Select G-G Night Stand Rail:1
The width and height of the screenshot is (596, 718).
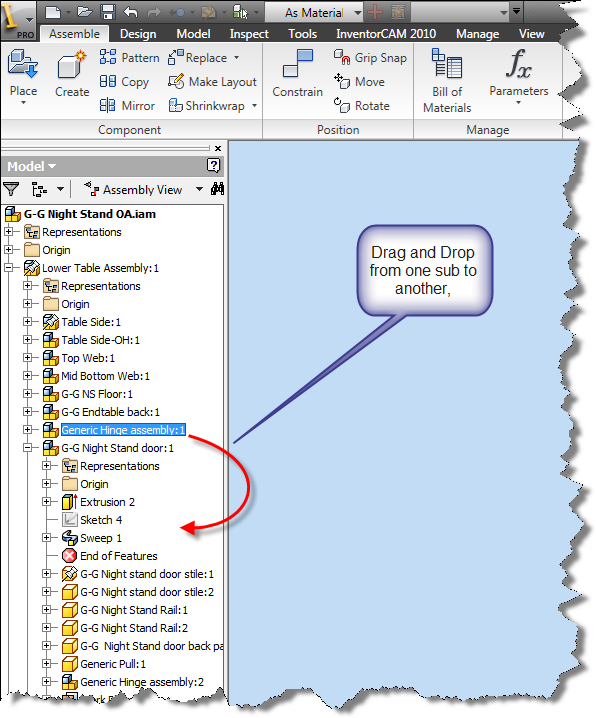(x=134, y=610)
